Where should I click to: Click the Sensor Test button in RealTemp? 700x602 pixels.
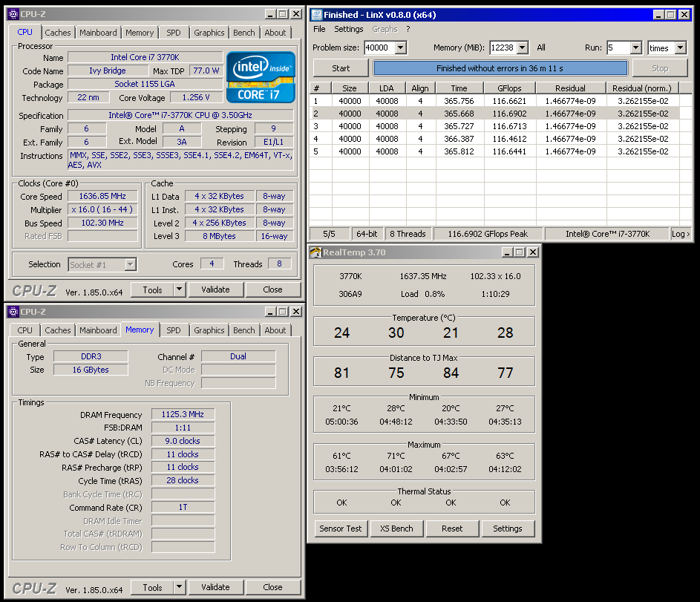tap(341, 529)
